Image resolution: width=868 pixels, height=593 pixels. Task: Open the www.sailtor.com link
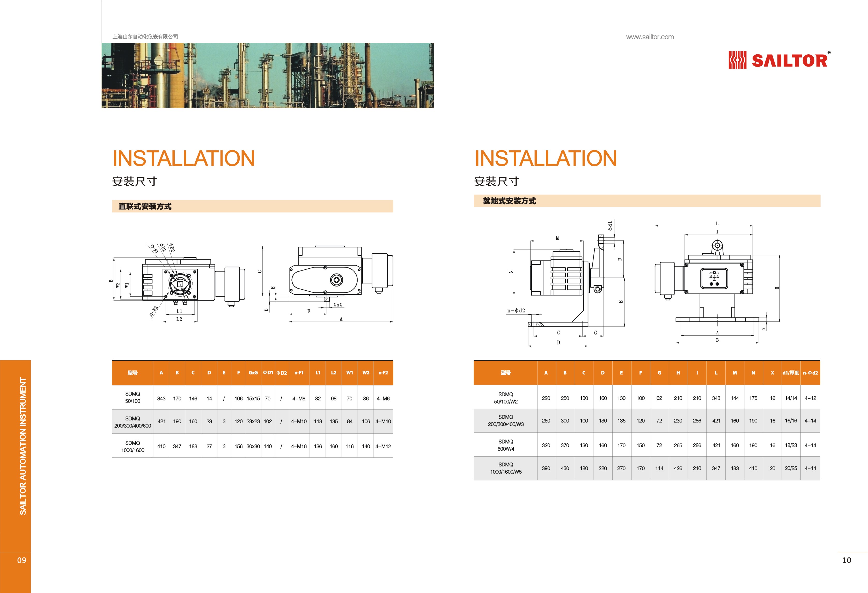[x=650, y=37]
